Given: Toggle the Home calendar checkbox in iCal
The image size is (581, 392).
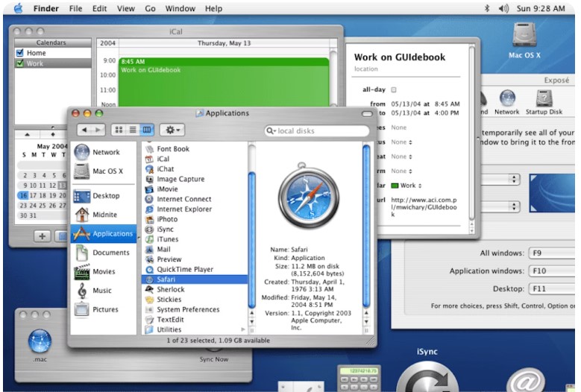Looking at the screenshot, I should point(20,53).
